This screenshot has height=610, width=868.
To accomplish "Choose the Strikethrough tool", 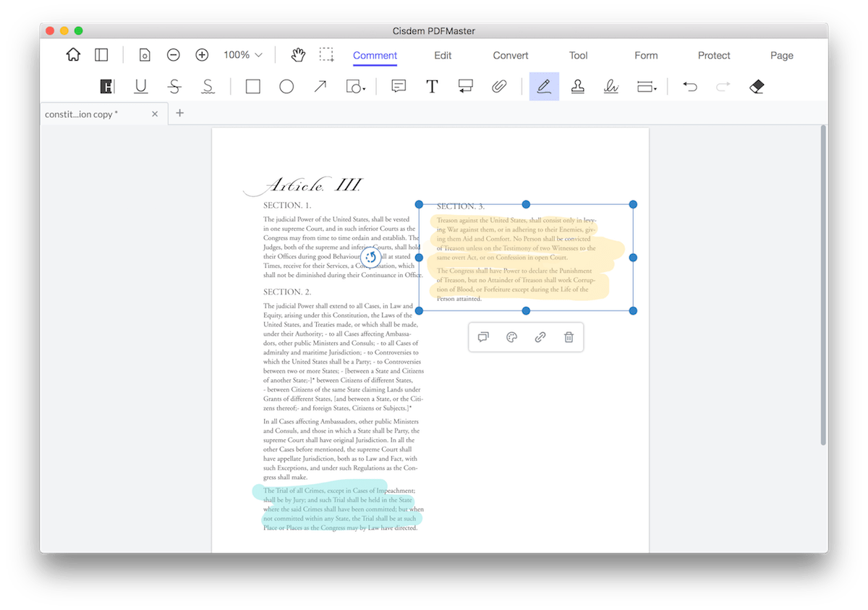I will pos(174,87).
